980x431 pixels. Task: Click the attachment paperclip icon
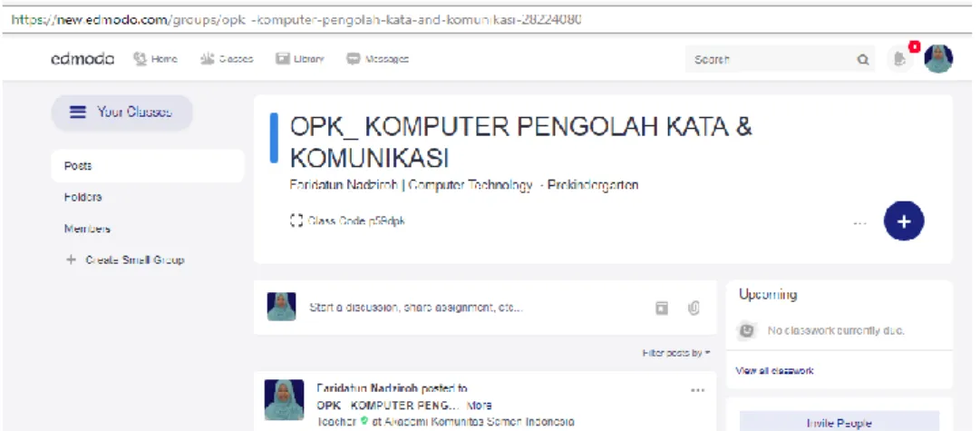(694, 308)
